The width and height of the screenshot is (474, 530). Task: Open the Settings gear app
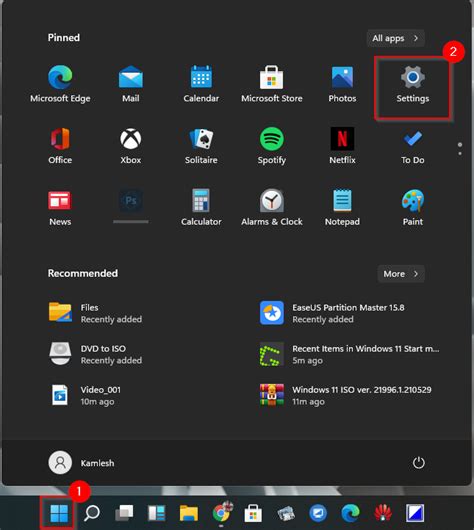point(412,84)
